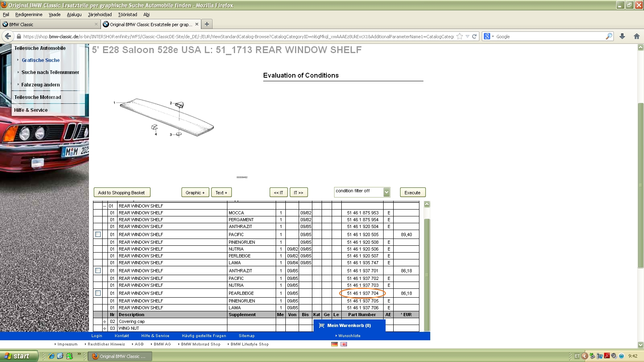The height and width of the screenshot is (362, 644).
Task: Click the Windows start button
Action: 19,356
